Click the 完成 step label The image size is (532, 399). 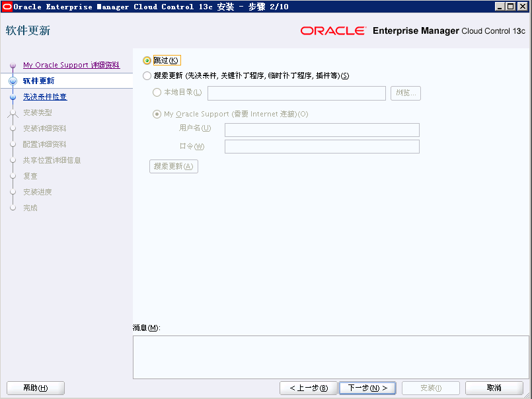tap(30, 208)
